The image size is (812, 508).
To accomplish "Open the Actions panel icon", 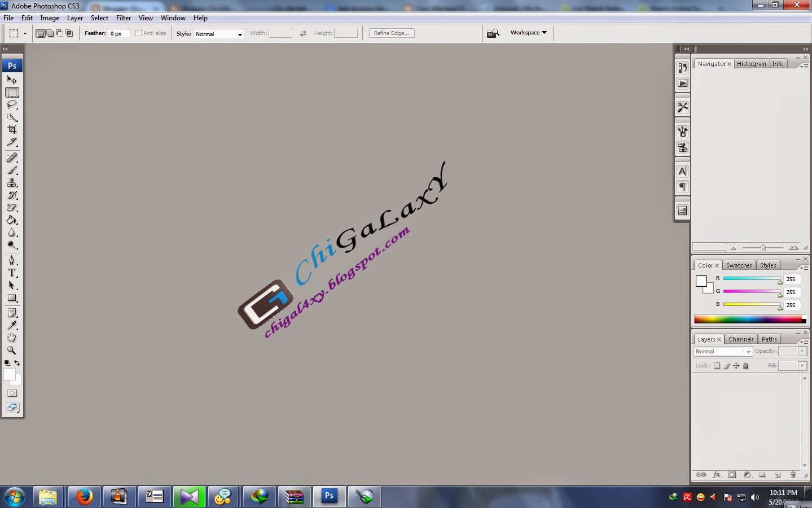I will click(x=682, y=84).
